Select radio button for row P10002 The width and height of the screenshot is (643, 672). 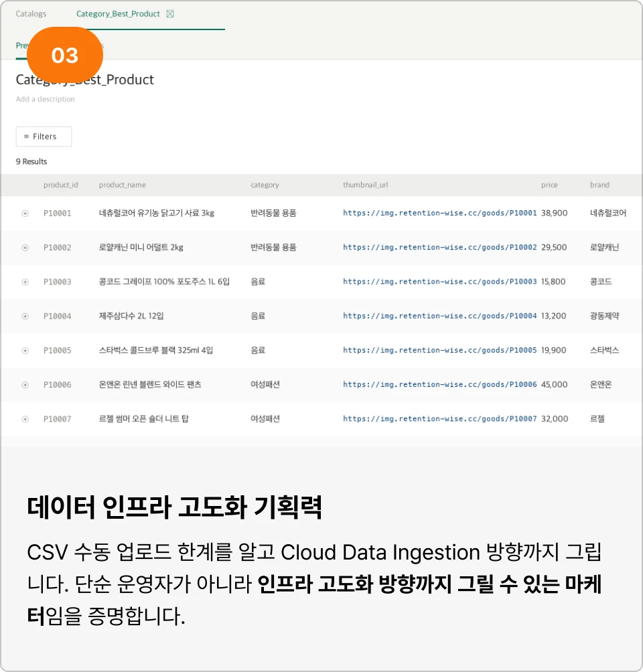[x=25, y=248]
